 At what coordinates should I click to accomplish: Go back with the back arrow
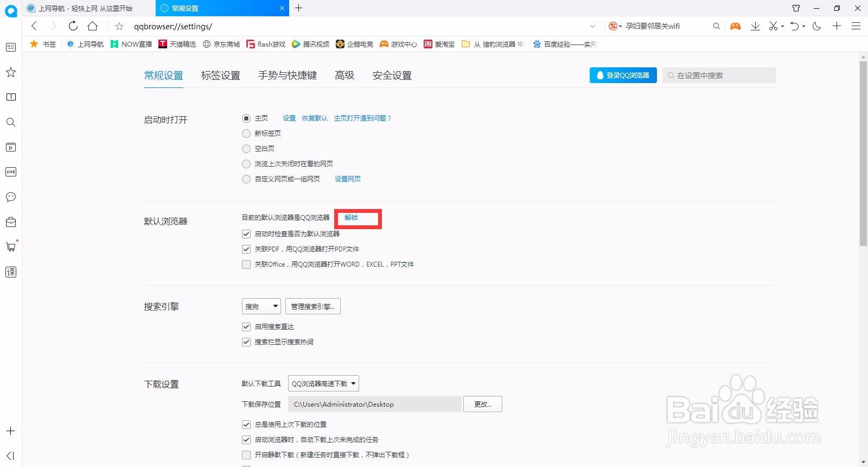(x=34, y=26)
